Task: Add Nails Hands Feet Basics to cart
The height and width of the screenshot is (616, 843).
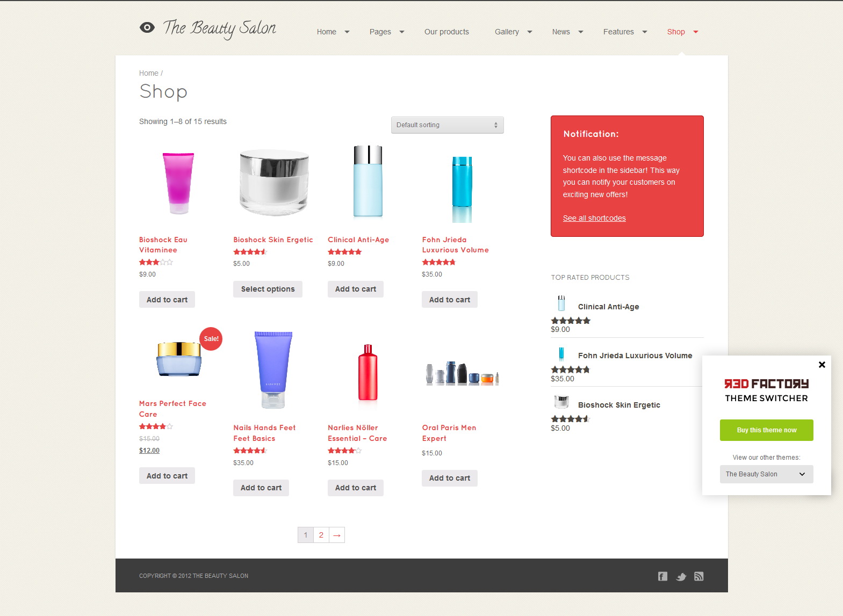Action: tap(261, 488)
